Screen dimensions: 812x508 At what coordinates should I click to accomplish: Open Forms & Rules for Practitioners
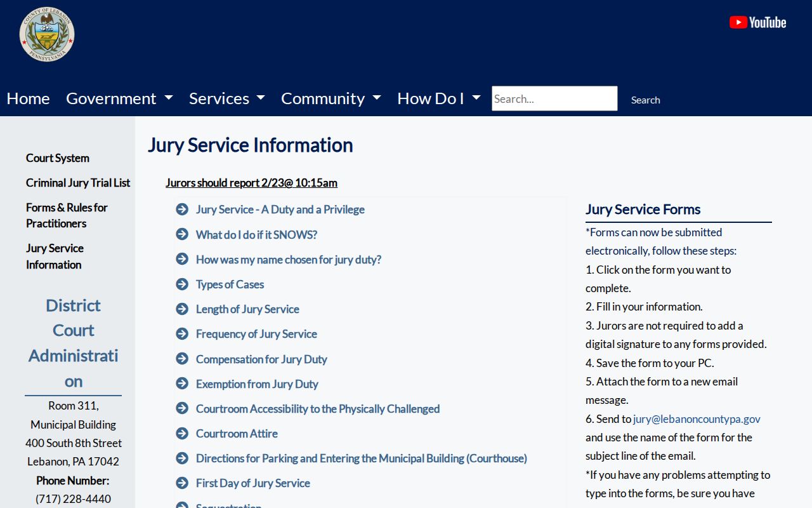[x=67, y=215]
